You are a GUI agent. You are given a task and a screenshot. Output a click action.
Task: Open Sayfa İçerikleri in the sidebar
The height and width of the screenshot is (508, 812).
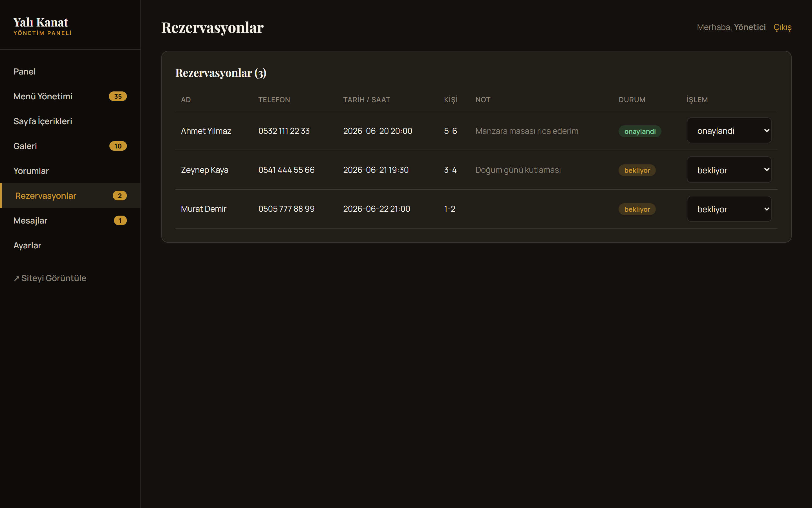(x=70, y=121)
